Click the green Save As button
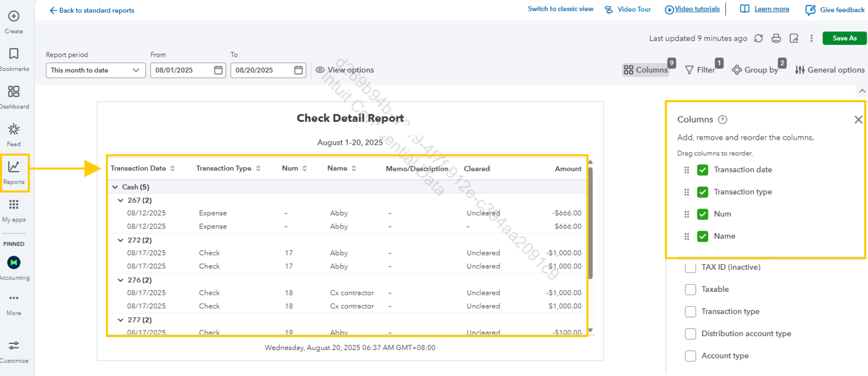This screenshot has height=376, width=868. pyautogui.click(x=844, y=38)
